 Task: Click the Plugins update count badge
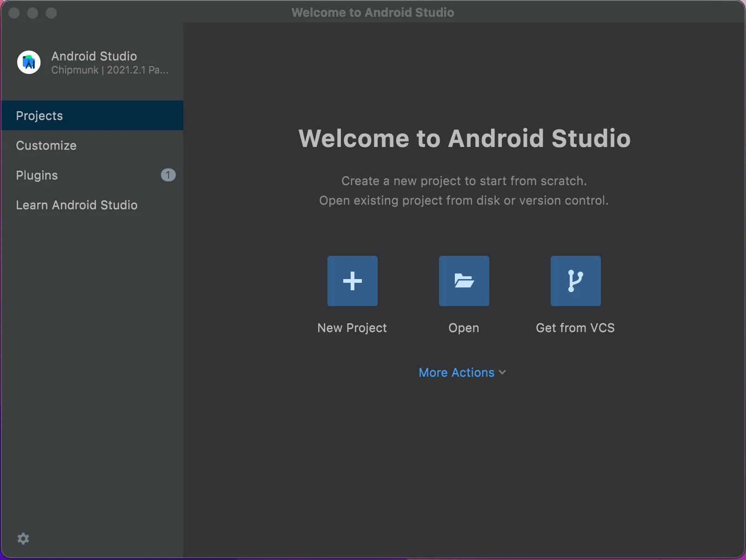168,175
